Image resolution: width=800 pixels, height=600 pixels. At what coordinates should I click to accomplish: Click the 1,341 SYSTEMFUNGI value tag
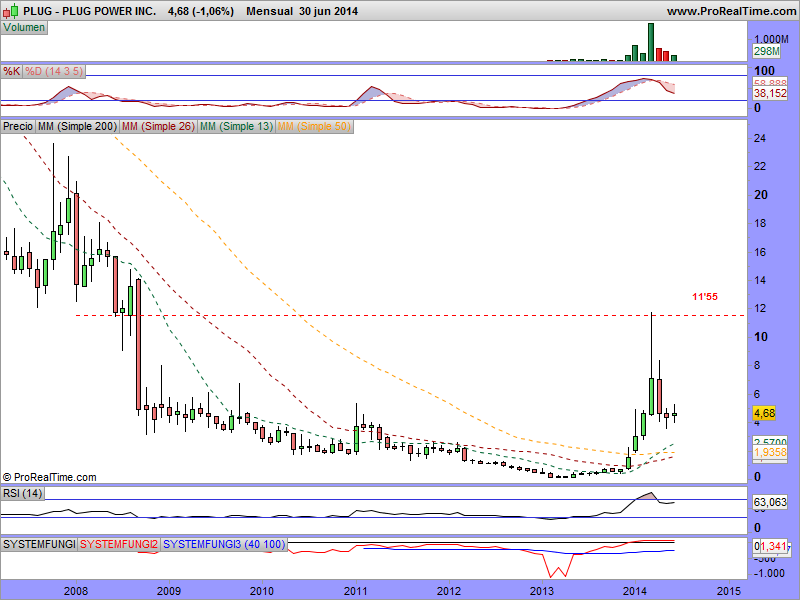pyautogui.click(x=774, y=546)
